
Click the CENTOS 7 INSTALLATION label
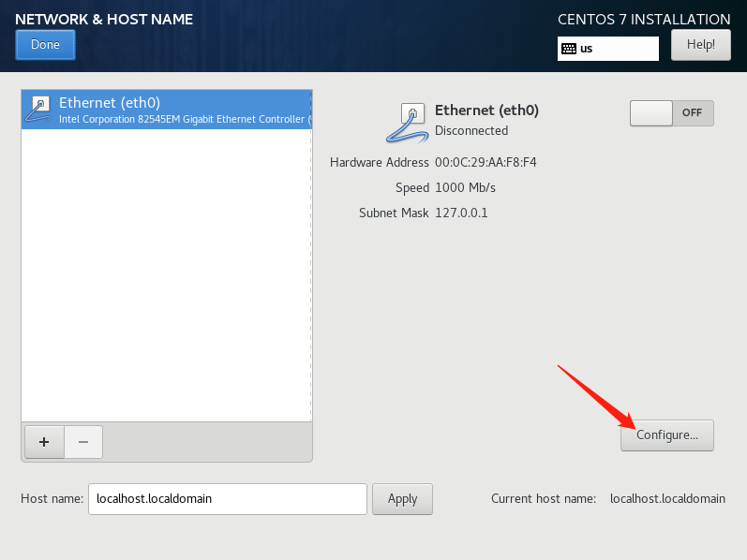pyautogui.click(x=644, y=19)
